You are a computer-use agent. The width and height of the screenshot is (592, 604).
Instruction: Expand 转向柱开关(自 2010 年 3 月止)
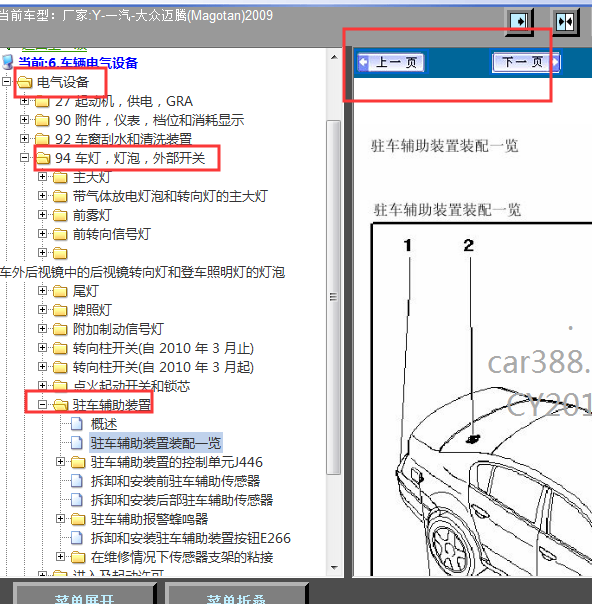click(x=42, y=347)
